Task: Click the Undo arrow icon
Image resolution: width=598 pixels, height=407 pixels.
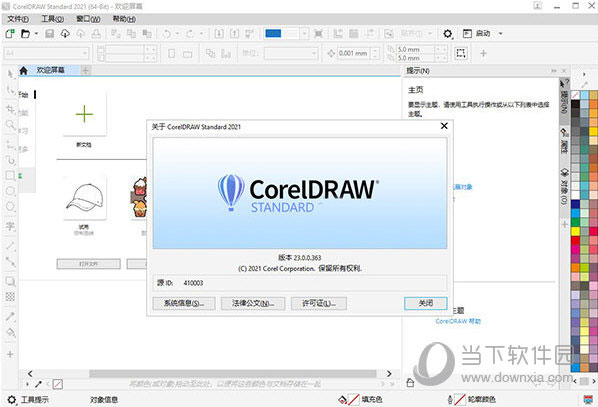Action: click(x=167, y=34)
